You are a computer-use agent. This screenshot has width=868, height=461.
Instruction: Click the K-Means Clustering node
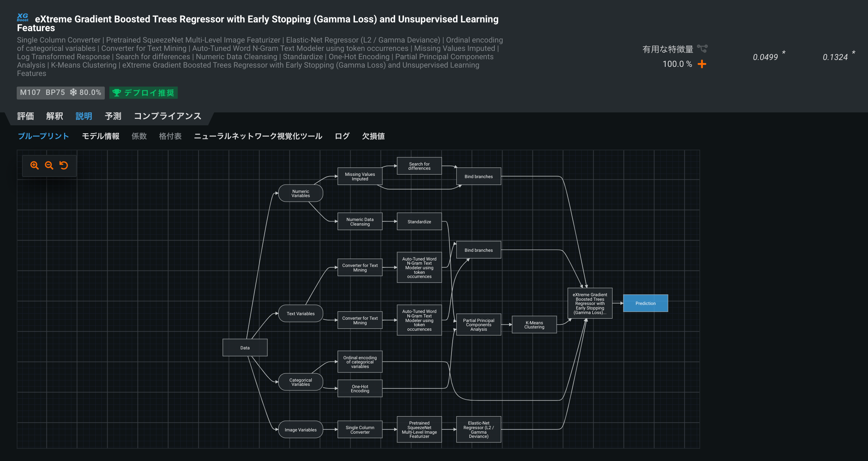pyautogui.click(x=534, y=325)
